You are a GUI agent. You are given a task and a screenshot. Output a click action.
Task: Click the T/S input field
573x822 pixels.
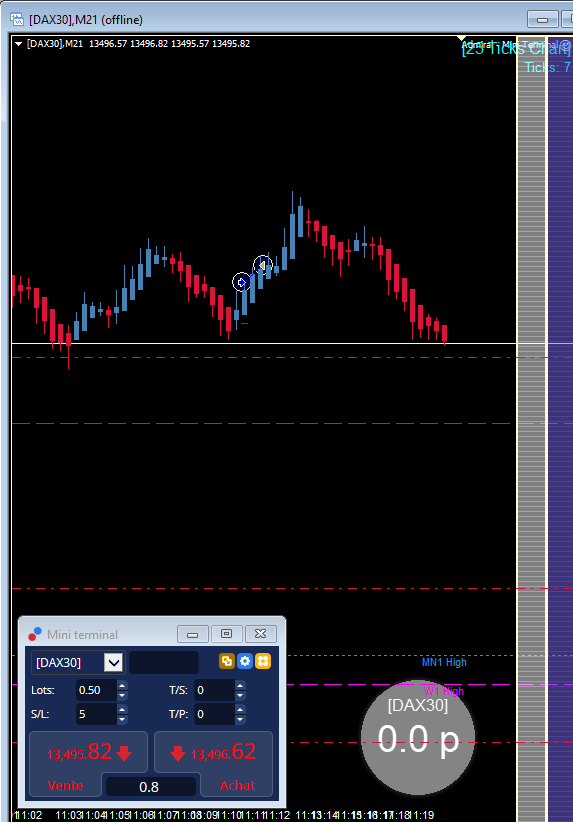click(x=214, y=690)
